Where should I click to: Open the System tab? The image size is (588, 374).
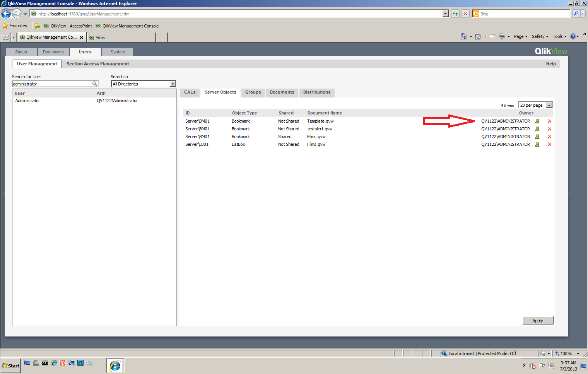coord(118,52)
